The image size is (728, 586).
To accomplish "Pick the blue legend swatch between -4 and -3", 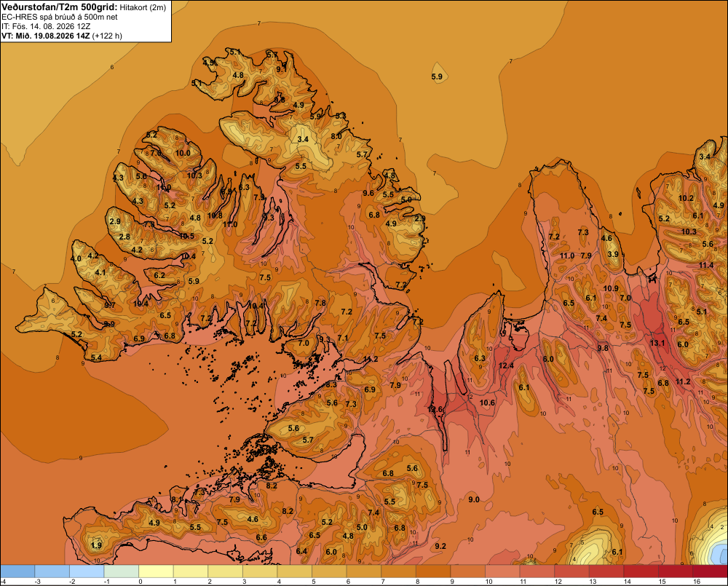I will click(x=17, y=571).
